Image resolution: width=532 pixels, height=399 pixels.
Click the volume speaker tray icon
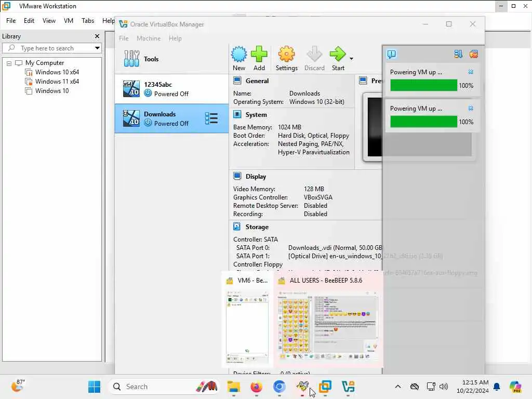coord(444,387)
